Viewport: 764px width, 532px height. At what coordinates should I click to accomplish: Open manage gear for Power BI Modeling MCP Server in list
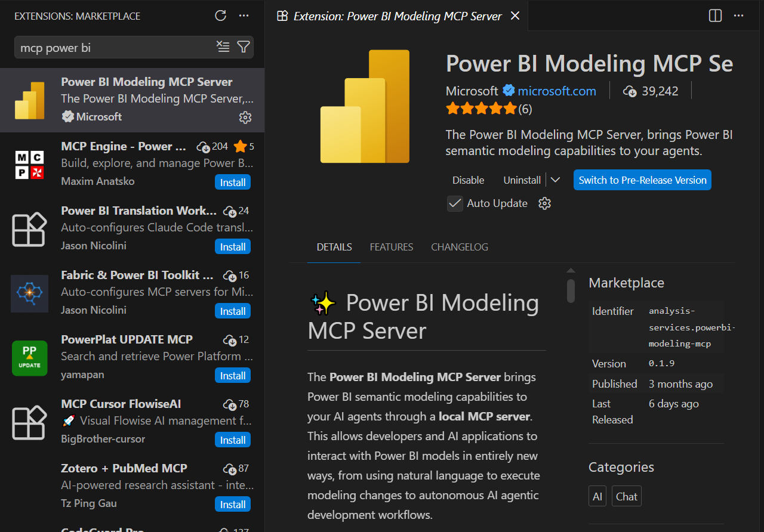pos(245,117)
